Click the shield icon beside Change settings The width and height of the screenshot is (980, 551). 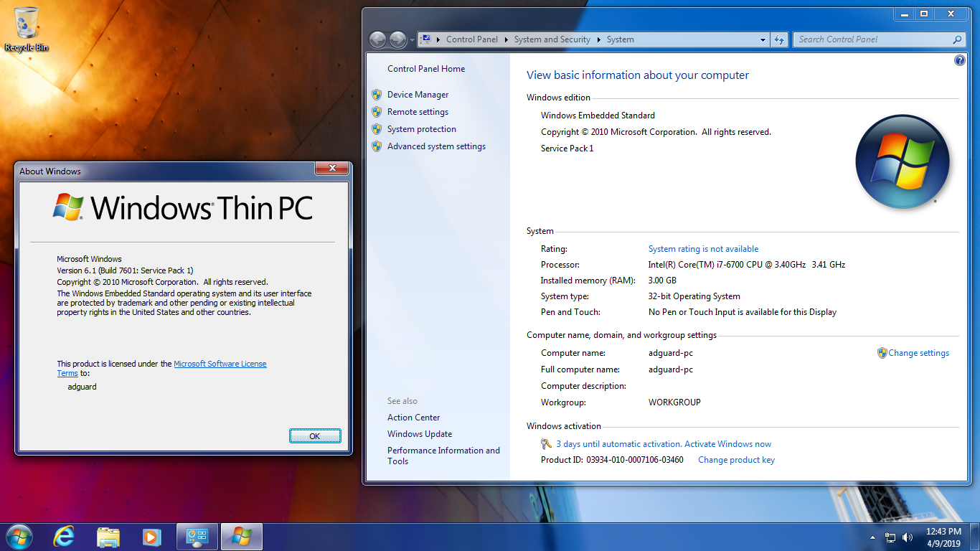point(882,353)
